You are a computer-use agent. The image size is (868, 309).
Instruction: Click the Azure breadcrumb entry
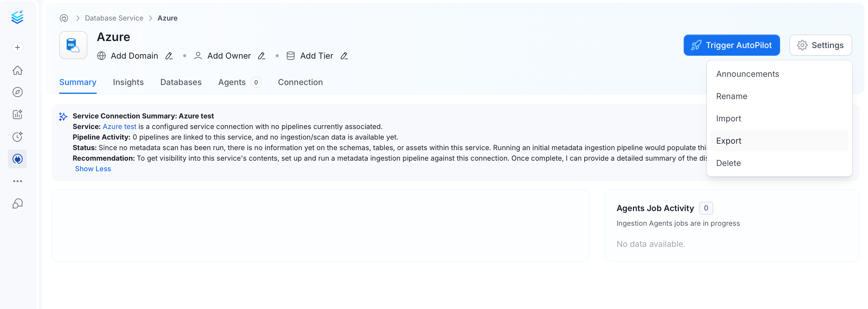coord(167,18)
